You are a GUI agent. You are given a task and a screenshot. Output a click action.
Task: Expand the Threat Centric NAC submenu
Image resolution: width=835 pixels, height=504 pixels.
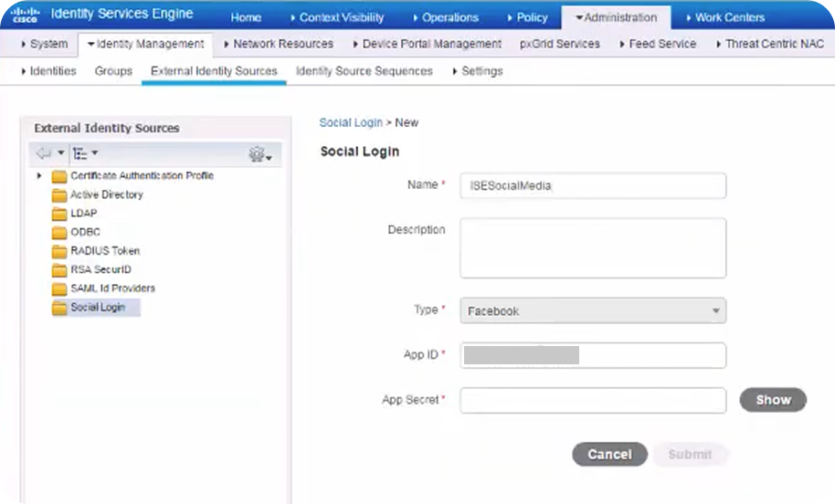[770, 44]
